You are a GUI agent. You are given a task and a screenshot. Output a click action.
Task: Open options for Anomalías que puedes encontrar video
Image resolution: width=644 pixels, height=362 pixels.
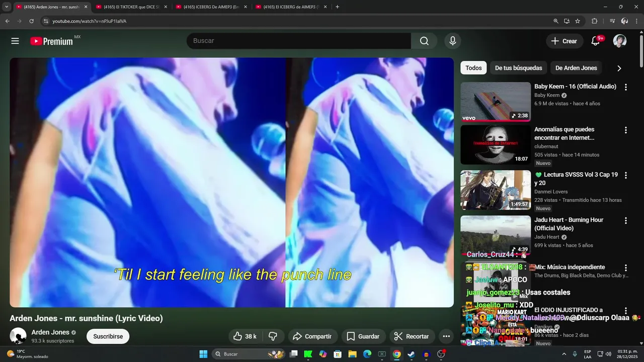626,130
